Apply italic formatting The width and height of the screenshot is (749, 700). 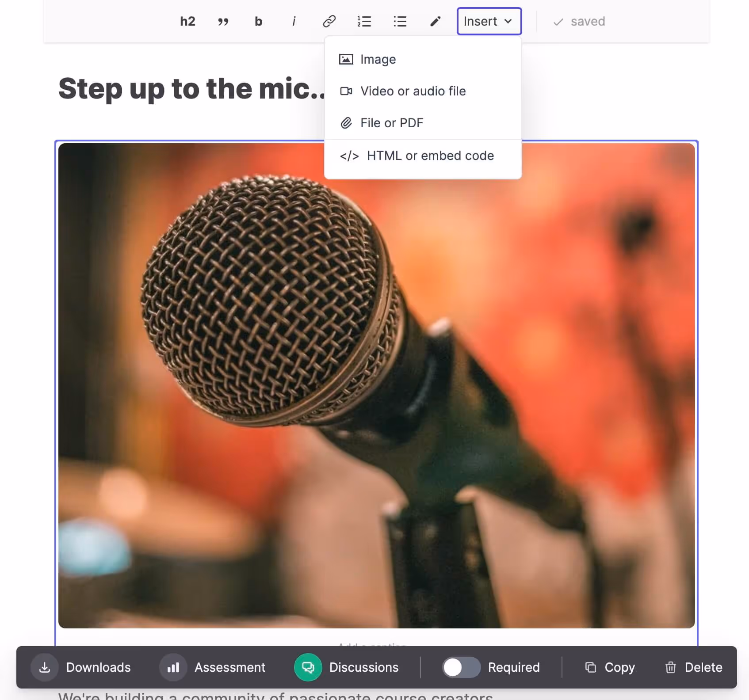coord(293,21)
